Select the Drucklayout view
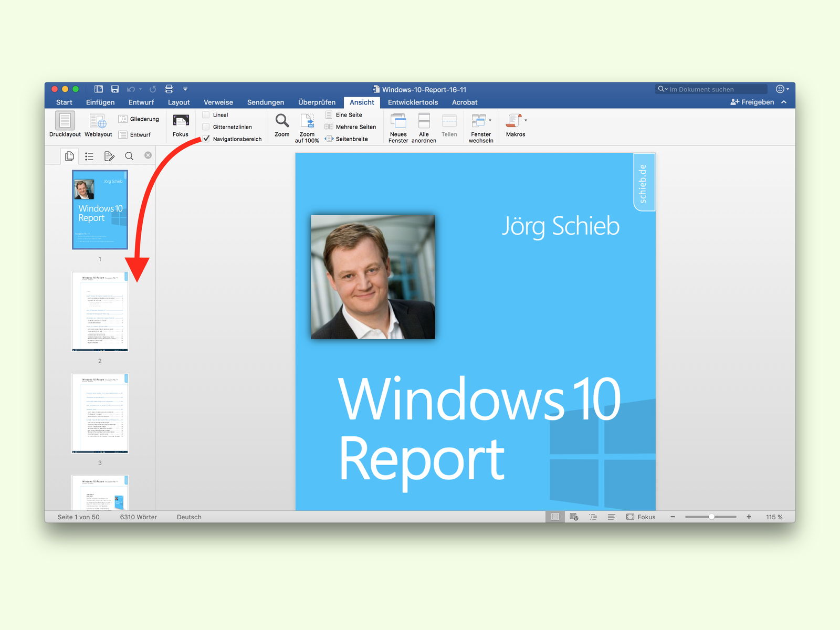The image size is (840, 630). [x=65, y=125]
